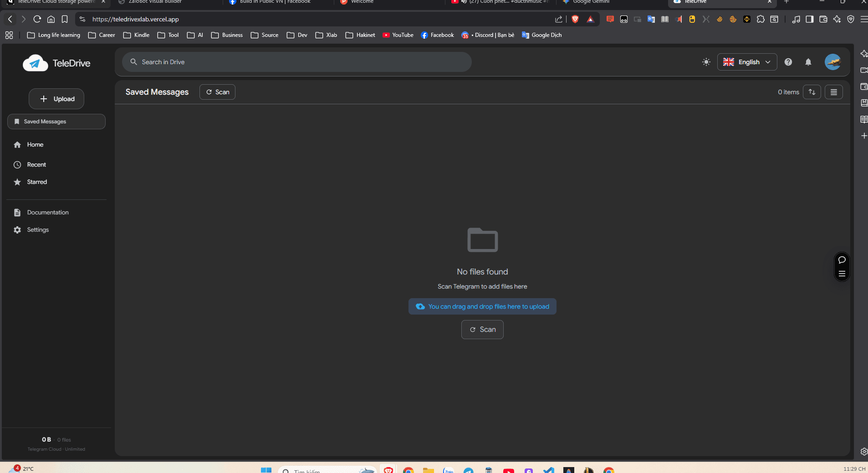Image resolution: width=868 pixels, height=473 pixels.
Task: Expand the English language dropdown
Action: click(x=747, y=62)
